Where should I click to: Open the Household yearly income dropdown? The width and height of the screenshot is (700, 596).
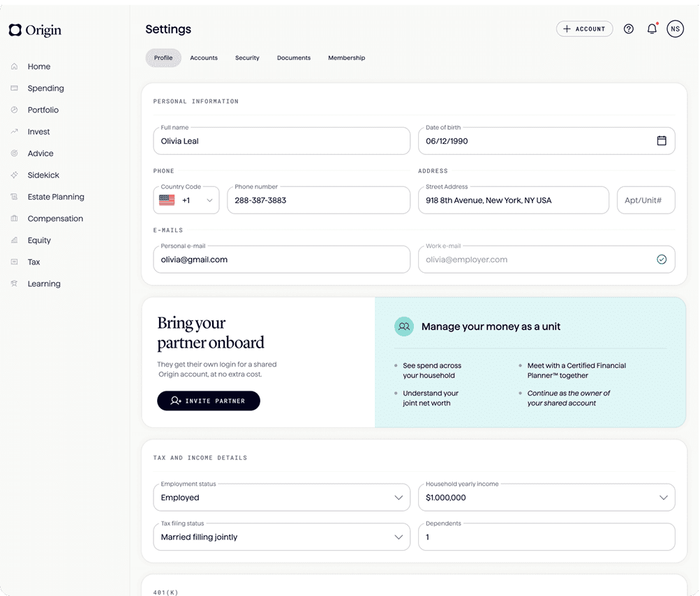pos(546,498)
